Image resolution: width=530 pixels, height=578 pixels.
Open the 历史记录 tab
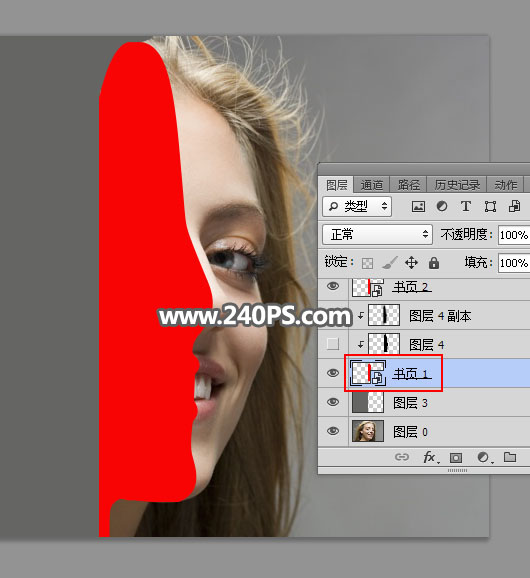click(457, 185)
